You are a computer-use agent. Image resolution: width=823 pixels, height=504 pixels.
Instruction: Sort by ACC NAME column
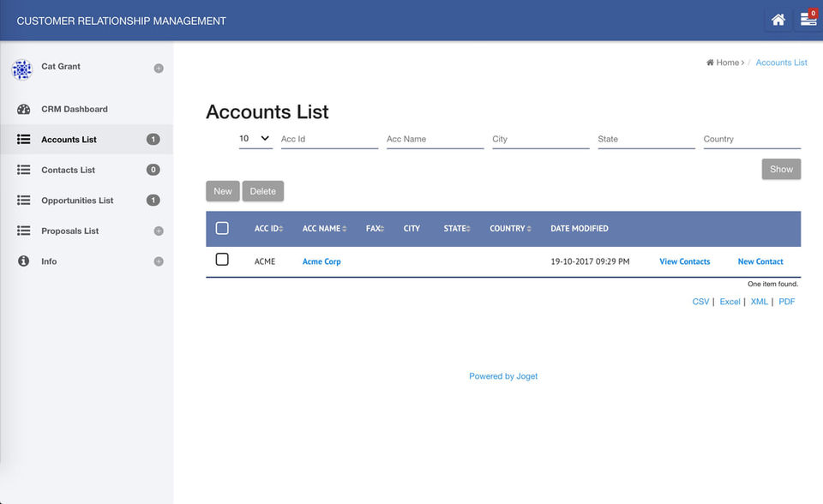click(x=324, y=228)
